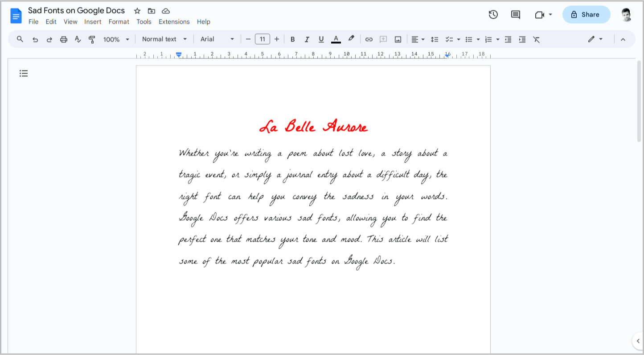The image size is (644, 355).
Task: Open the bulleted list options arrow
Action: click(478, 39)
